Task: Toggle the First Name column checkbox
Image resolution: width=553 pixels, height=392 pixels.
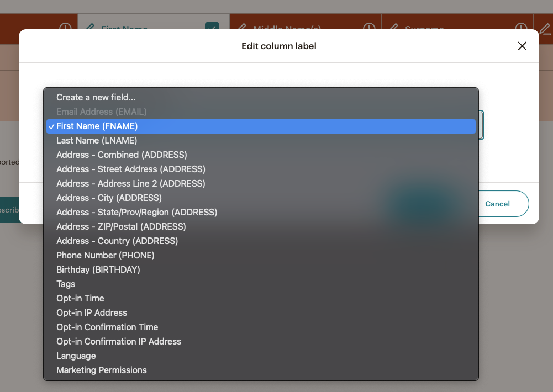Action: click(x=212, y=27)
